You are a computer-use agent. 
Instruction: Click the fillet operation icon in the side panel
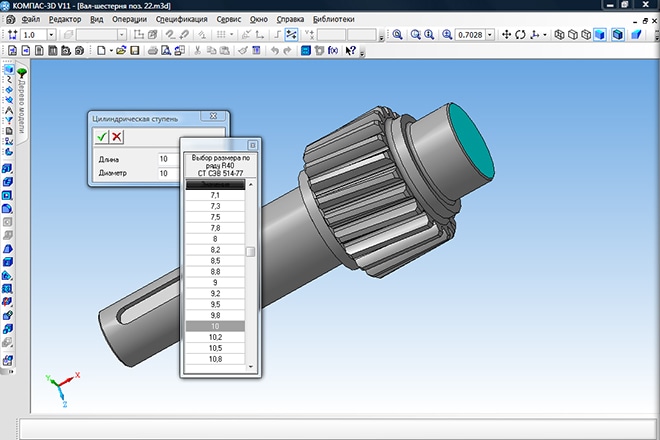pyautogui.click(x=8, y=208)
